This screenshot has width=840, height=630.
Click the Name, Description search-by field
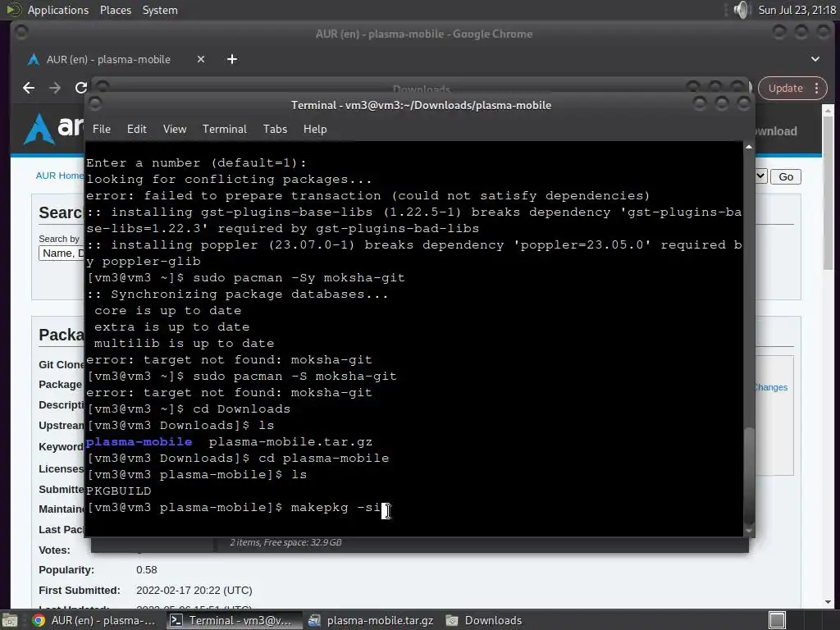[62, 253]
